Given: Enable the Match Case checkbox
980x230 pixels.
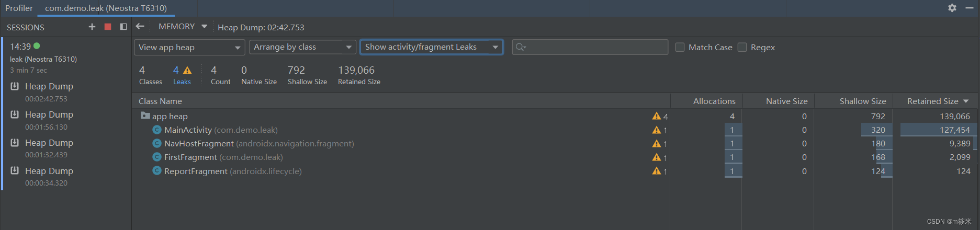Looking at the screenshot, I should point(680,47).
